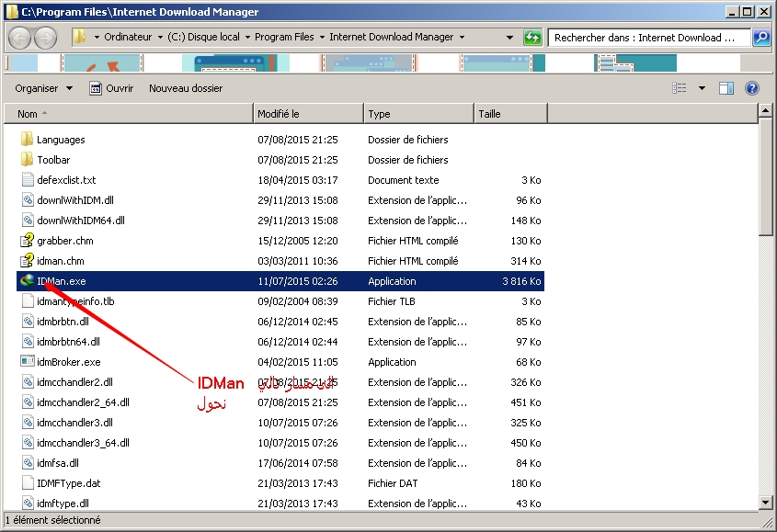Open the Help question mark icon
This screenshot has width=777, height=532.
click(x=752, y=88)
